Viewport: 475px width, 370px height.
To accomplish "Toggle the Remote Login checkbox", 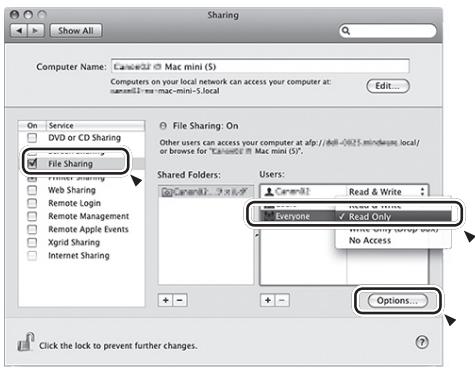I will coord(32,203).
